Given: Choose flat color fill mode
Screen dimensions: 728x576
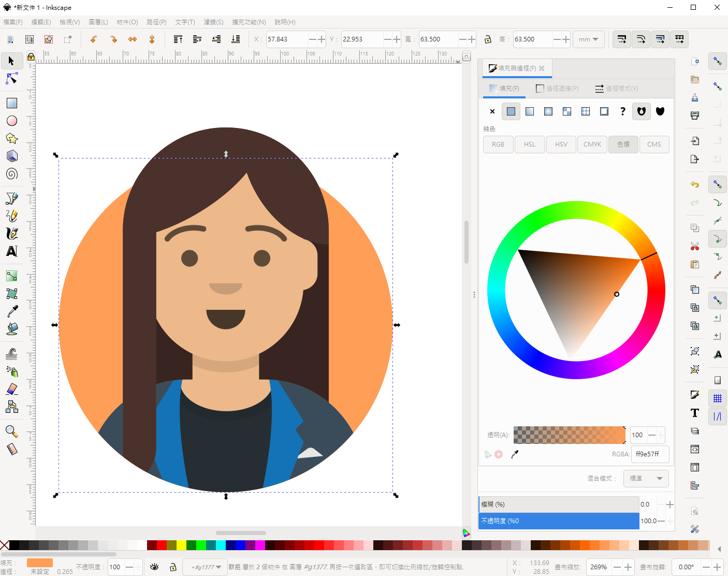Looking at the screenshot, I should [511, 111].
